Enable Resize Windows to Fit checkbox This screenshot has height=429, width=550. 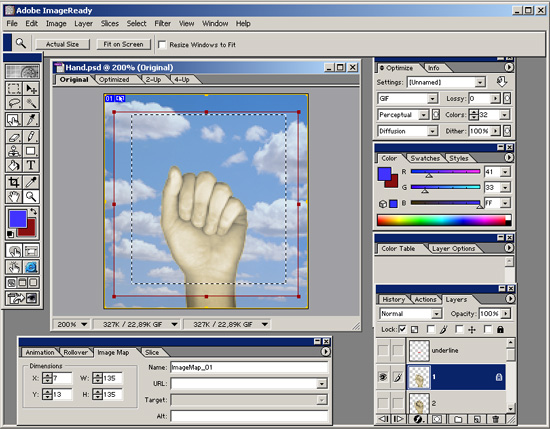click(x=162, y=45)
